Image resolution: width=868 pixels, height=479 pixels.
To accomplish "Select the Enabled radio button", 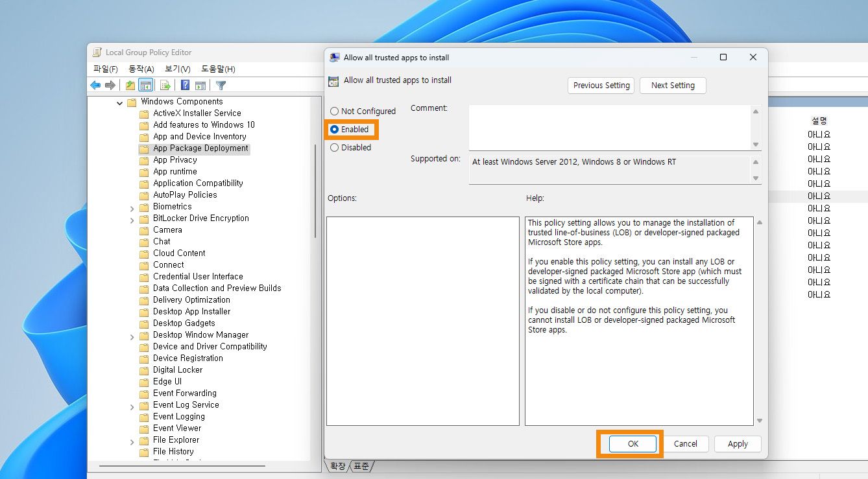I will [x=335, y=130].
